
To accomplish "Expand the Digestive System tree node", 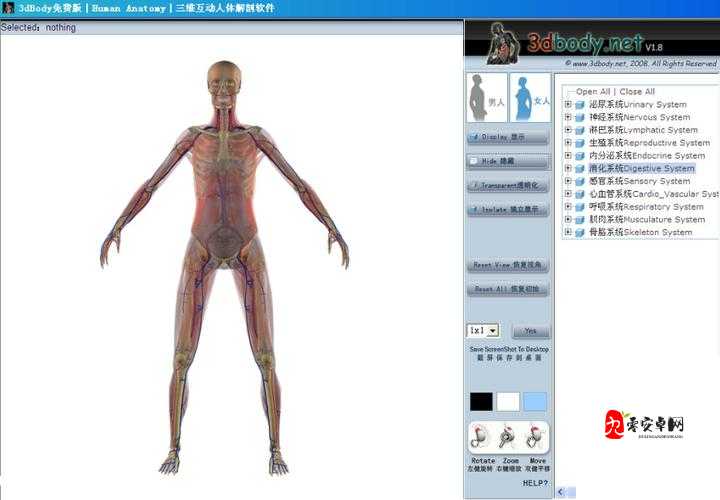I will [568, 168].
